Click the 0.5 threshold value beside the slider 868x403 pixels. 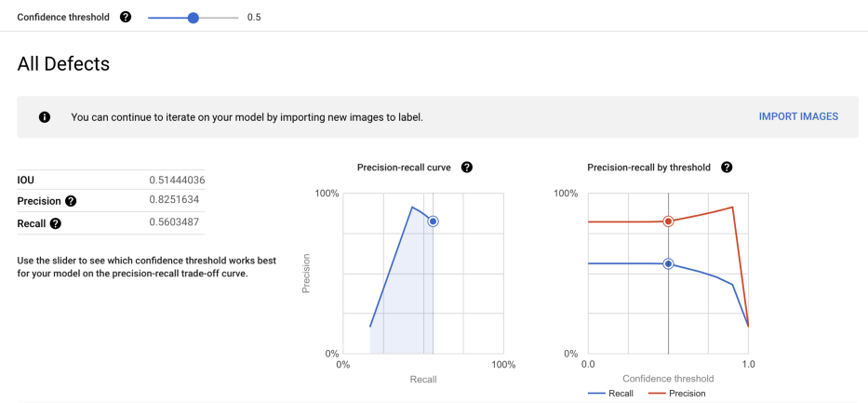point(254,17)
